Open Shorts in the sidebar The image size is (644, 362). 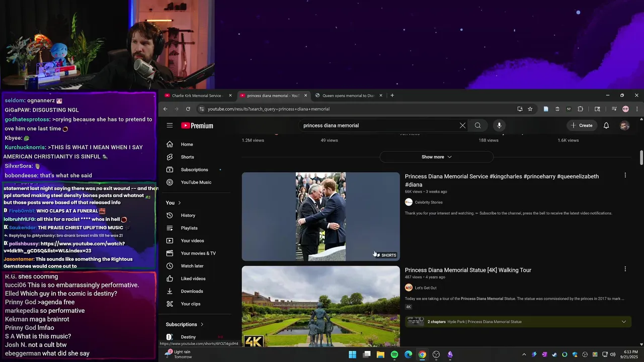(196, 157)
